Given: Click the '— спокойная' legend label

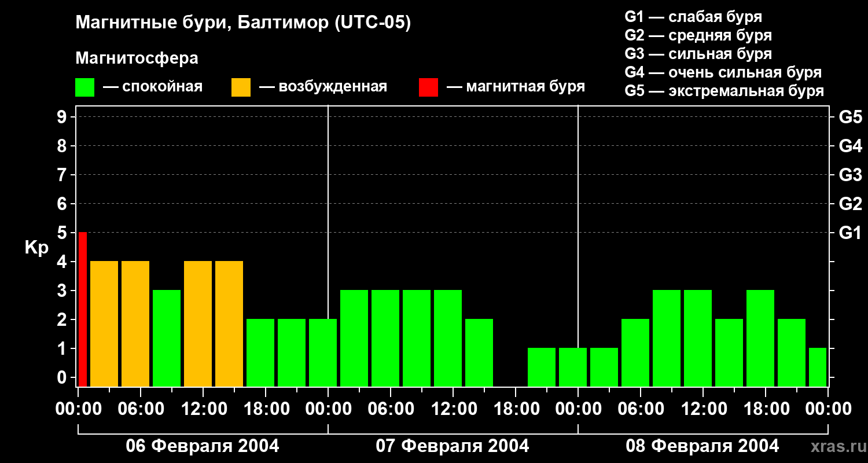Looking at the screenshot, I should tap(153, 87).
